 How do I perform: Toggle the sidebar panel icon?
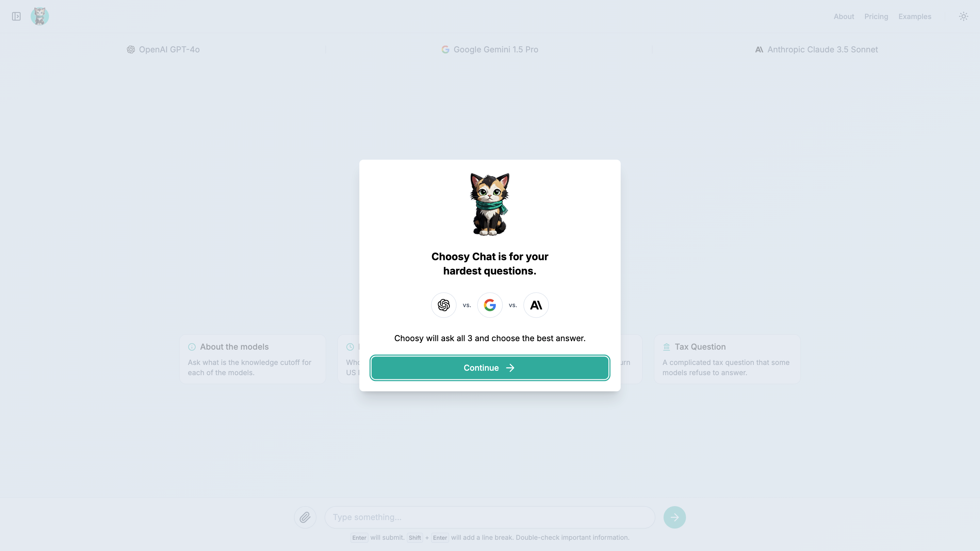click(x=16, y=16)
